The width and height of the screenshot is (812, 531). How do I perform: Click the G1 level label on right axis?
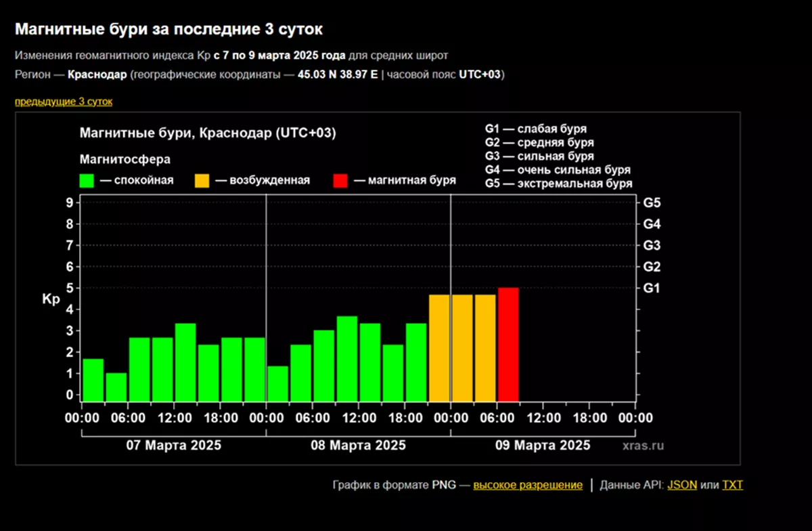tap(652, 288)
